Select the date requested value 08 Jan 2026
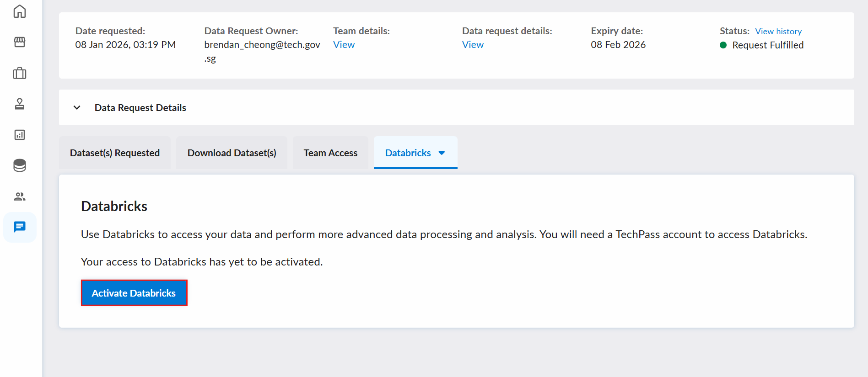 pyautogui.click(x=125, y=45)
